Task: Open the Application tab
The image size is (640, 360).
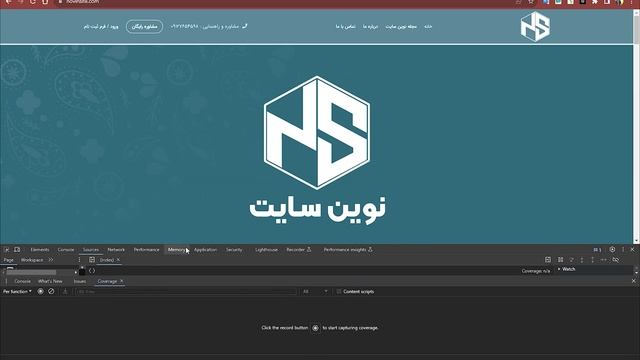Action: pyautogui.click(x=205, y=250)
